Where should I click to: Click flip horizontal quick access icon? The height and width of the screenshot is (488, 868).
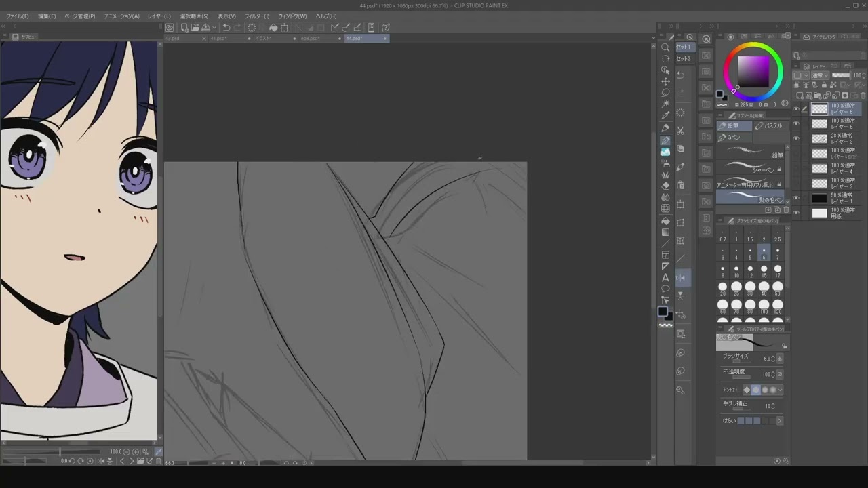pyautogui.click(x=681, y=278)
